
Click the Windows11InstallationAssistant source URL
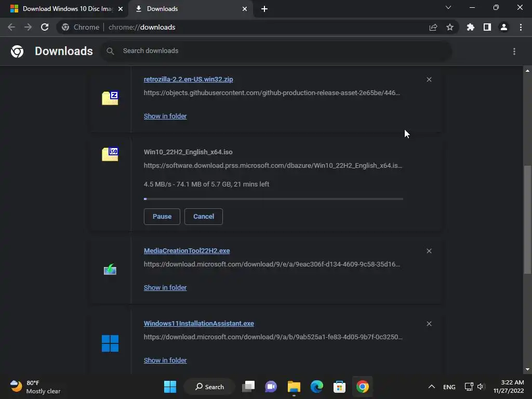273,337
